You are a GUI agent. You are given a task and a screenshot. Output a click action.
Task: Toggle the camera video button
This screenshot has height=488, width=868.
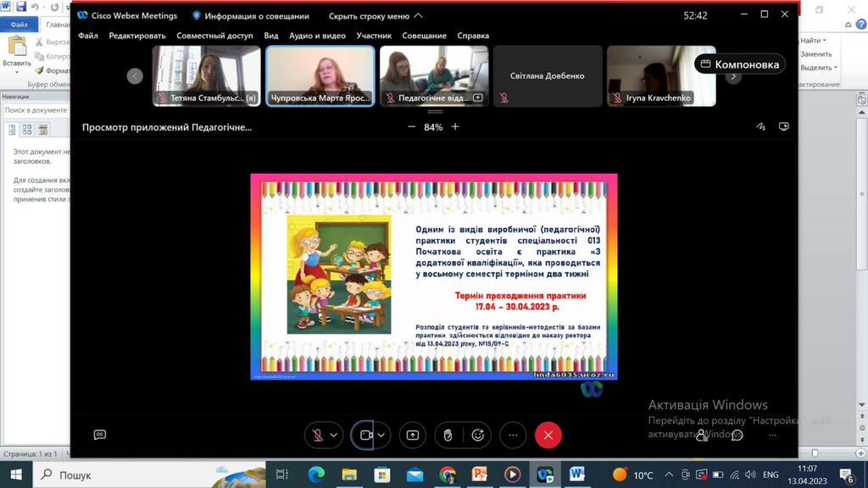pyautogui.click(x=366, y=435)
